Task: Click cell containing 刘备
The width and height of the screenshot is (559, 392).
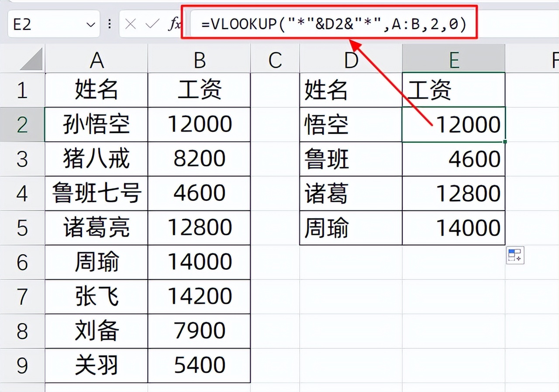Action: pos(97,331)
